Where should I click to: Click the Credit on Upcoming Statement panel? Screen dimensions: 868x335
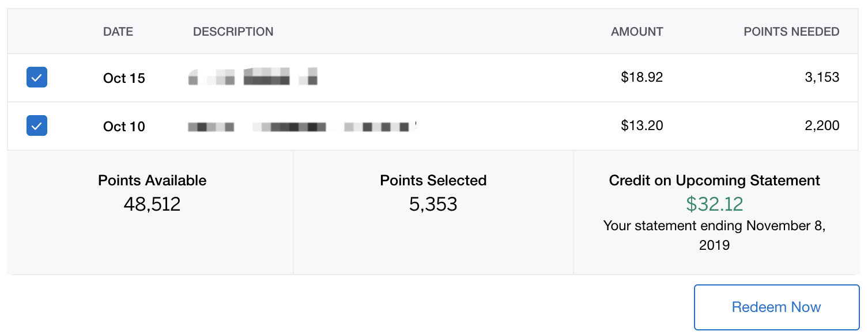coord(714,180)
